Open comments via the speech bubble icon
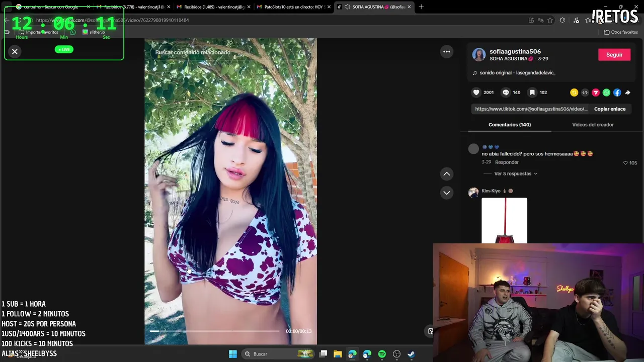The height and width of the screenshot is (362, 644). point(506,93)
